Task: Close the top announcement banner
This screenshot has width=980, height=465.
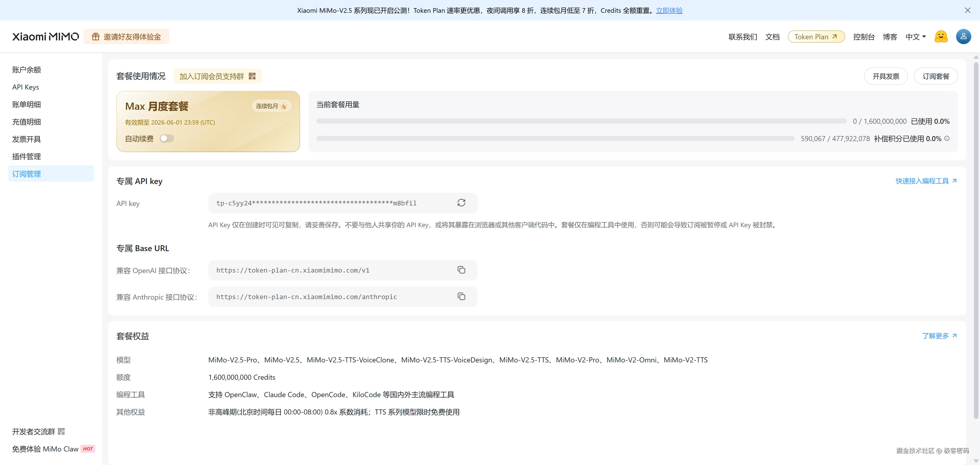Action: pos(967,10)
